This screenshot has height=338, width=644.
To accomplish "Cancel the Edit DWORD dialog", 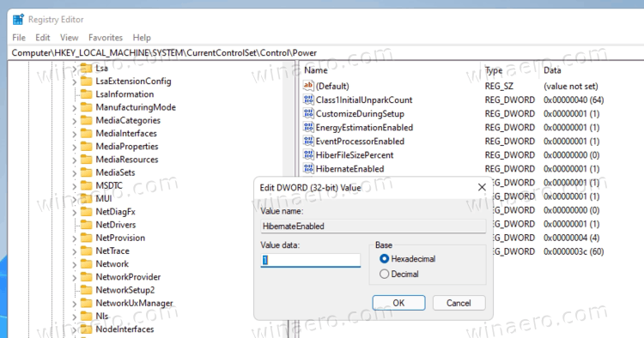I will (459, 303).
